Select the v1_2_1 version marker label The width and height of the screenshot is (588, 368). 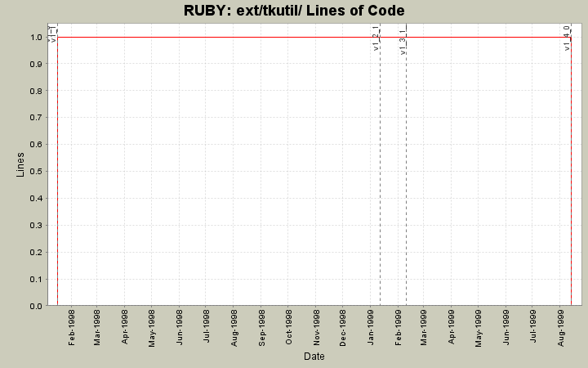coord(376,38)
